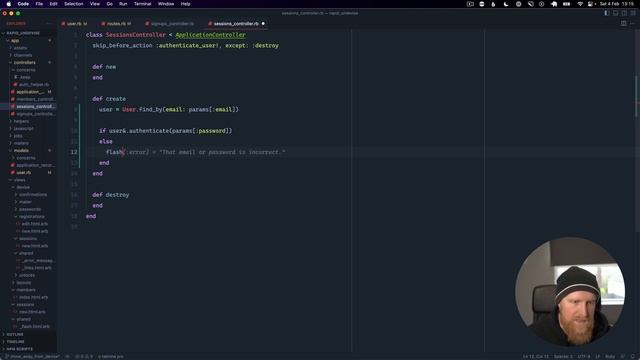Expand the javascript folder
This screenshot has width=640, height=360.
[24, 129]
